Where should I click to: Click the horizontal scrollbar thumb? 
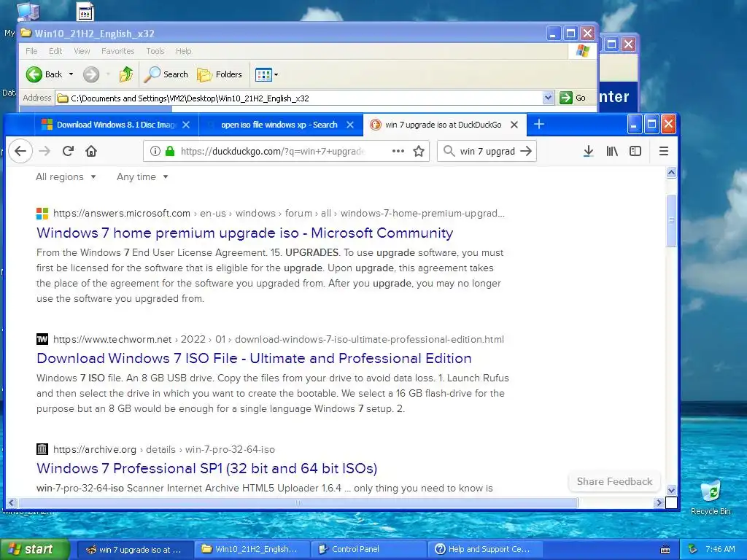point(298,502)
